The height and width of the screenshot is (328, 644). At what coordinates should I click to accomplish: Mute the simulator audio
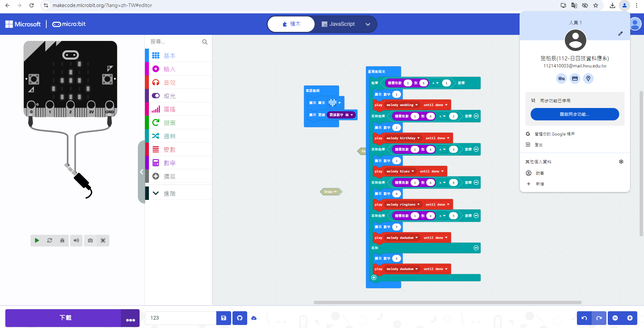(x=76, y=240)
